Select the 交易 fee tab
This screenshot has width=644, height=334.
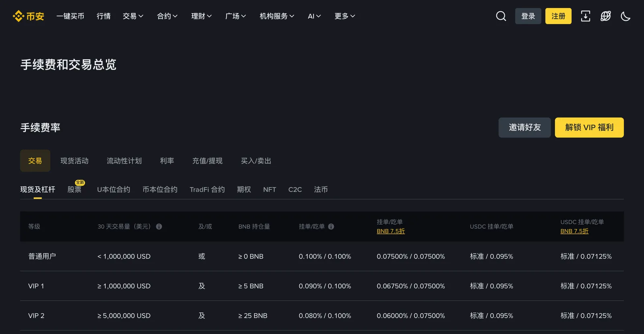pyautogui.click(x=35, y=161)
